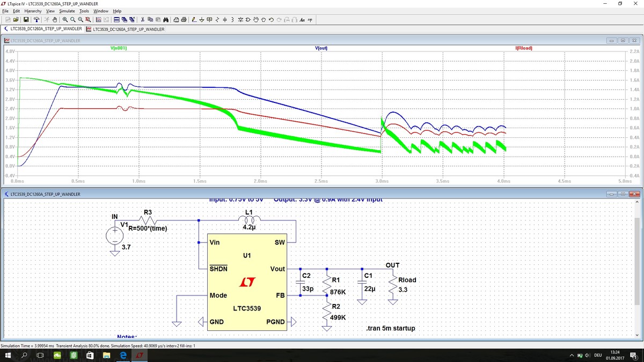644x362 pixels.
Task: Undo last action with the toolbar arrow
Action: tap(271, 20)
